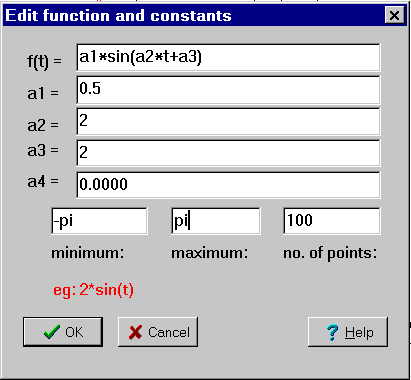The image size is (411, 380).
Task: Click the "f(t) =" label
Action: [x=44, y=61]
